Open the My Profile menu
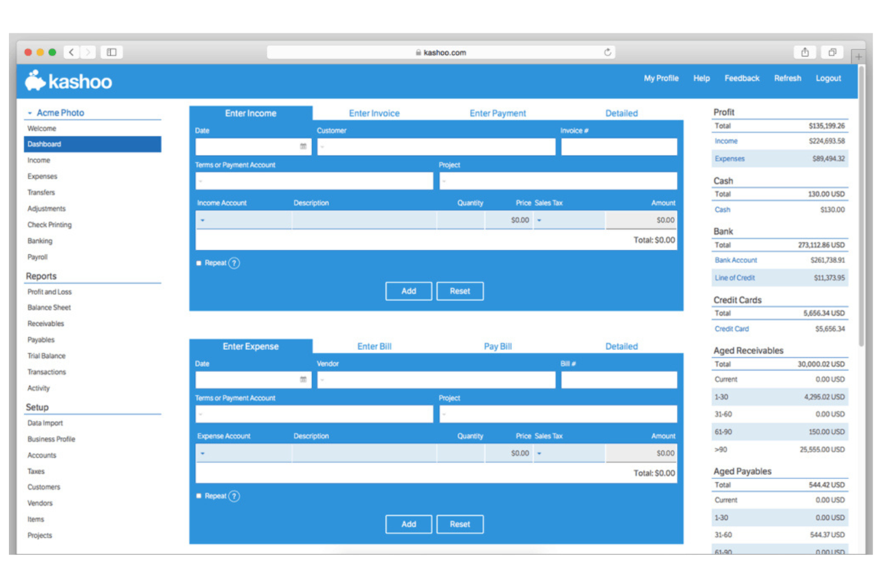Image resolution: width=882 pixels, height=588 pixels. click(x=660, y=78)
